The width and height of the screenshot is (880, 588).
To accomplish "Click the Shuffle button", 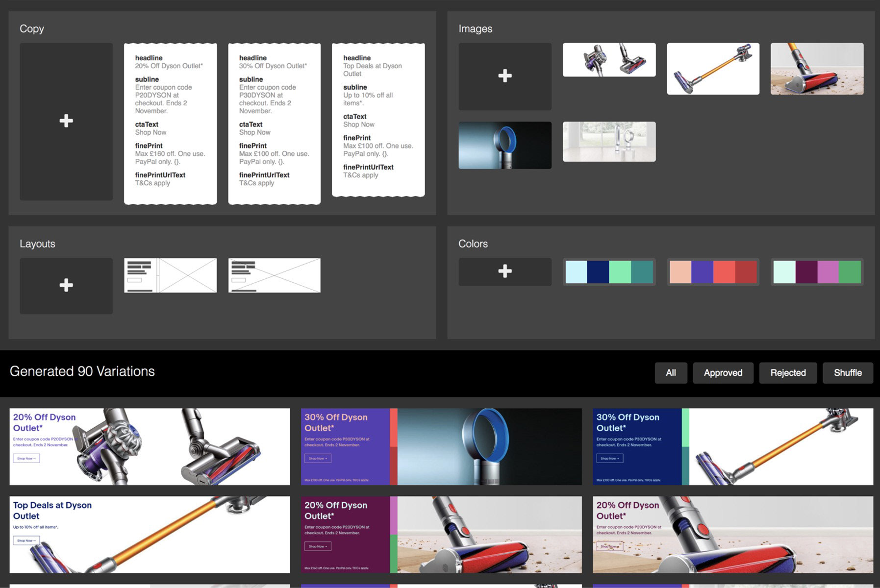I will click(x=848, y=373).
